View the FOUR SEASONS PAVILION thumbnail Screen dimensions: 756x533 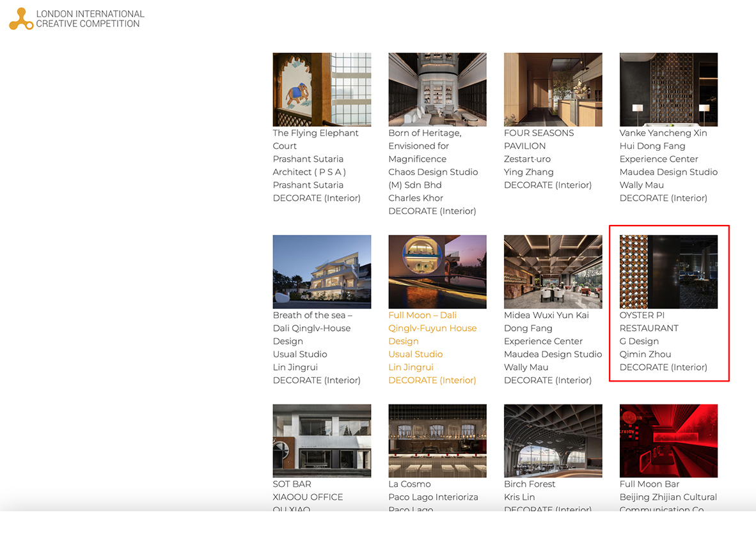click(x=553, y=89)
